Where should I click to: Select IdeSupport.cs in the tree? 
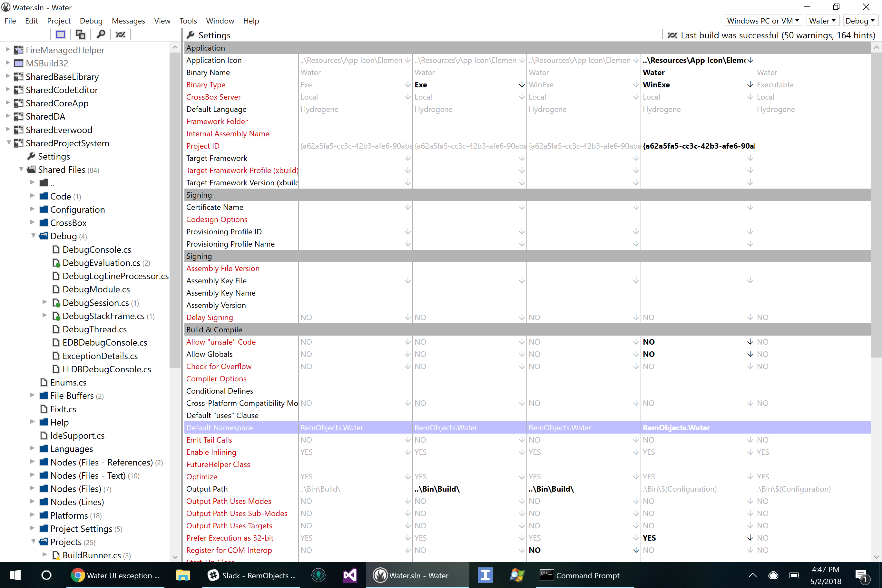(77, 436)
